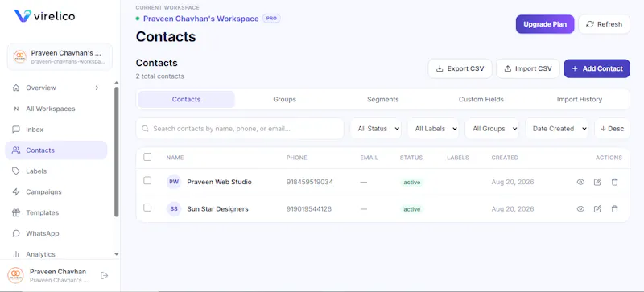644x292 pixels.
Task: Click the Refresh button
Action: point(604,24)
